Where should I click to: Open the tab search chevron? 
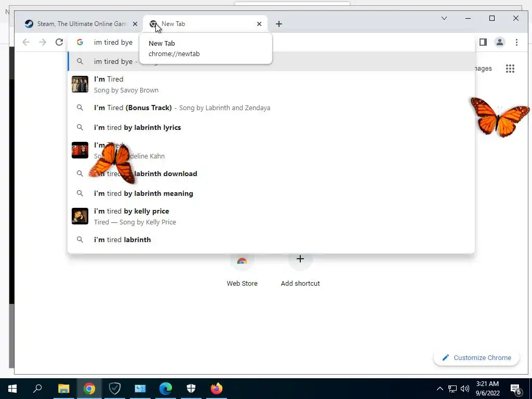[x=444, y=18]
